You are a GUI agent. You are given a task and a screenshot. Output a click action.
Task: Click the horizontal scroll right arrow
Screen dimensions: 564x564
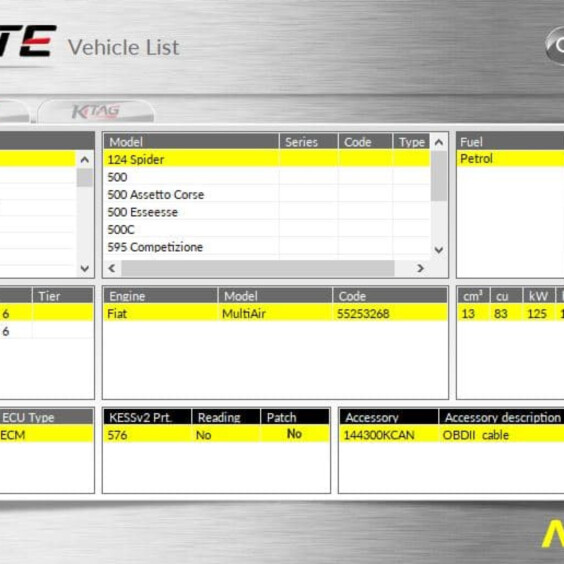[420, 268]
